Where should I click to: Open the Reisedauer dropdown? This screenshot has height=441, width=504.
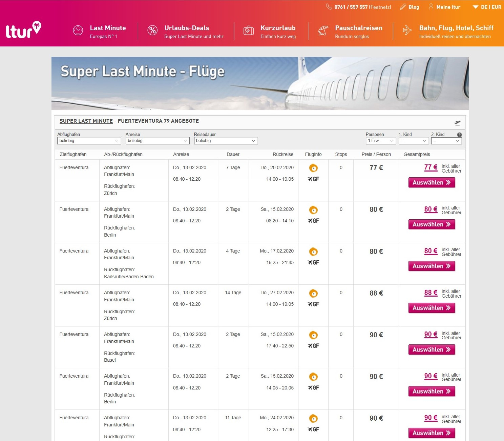[x=226, y=141]
